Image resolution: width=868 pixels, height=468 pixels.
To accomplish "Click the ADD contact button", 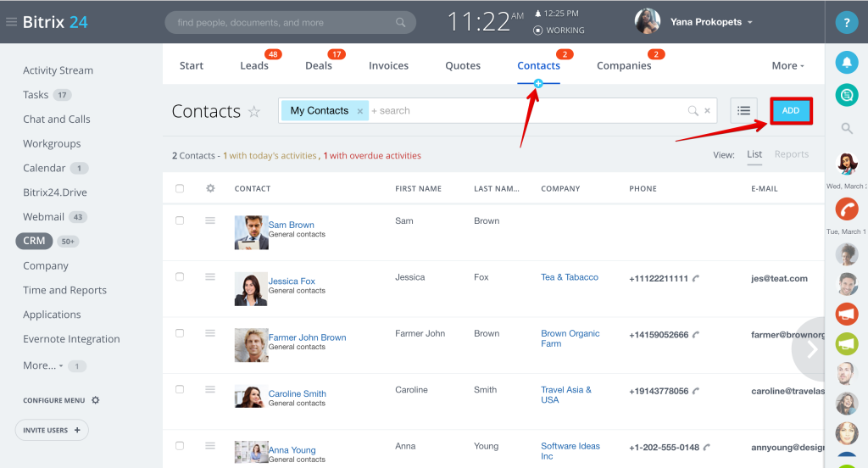I will coord(791,111).
